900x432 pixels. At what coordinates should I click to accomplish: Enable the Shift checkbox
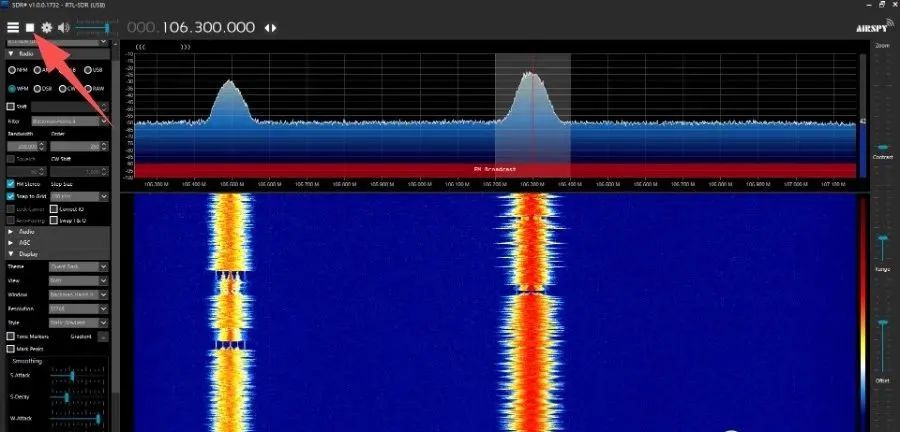click(x=10, y=107)
